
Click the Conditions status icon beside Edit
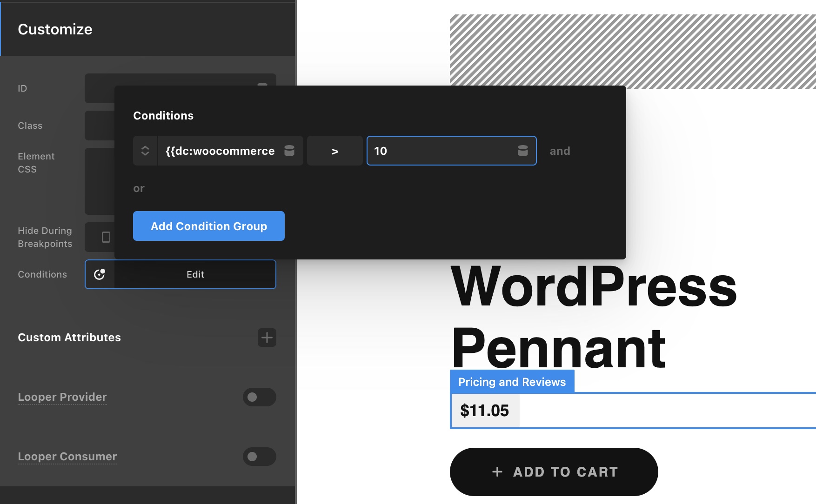click(100, 274)
